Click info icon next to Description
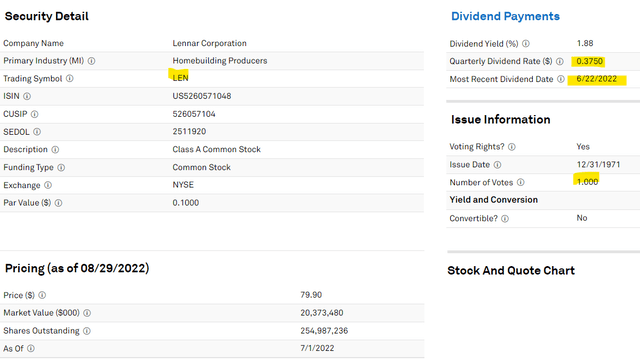Screen dimensions: 640x361 [55, 150]
